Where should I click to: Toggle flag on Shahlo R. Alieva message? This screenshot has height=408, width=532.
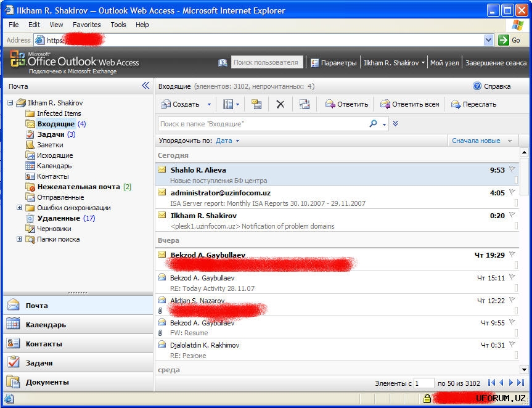click(x=512, y=169)
